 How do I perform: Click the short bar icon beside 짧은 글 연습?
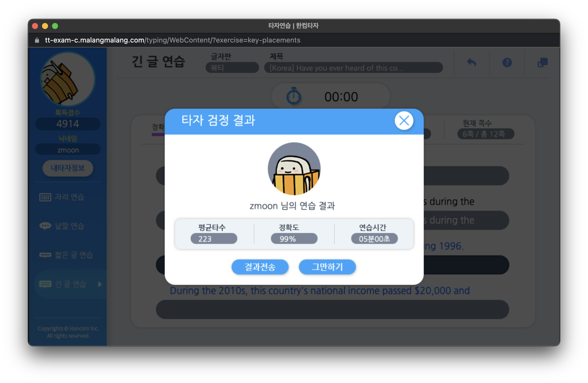(45, 255)
